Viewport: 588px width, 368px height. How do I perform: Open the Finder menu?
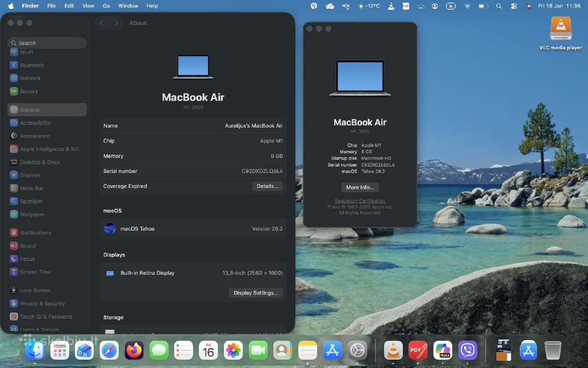(x=30, y=6)
